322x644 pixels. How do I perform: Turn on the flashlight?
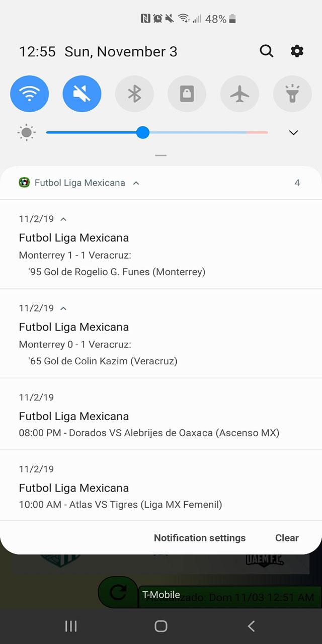click(x=292, y=94)
